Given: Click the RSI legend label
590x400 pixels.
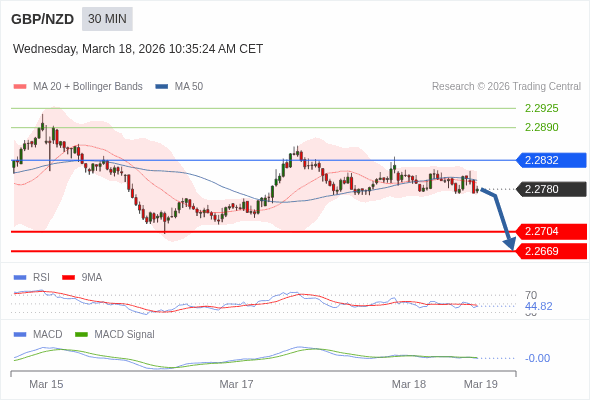Looking at the screenshot, I should pyautogui.click(x=41, y=278).
